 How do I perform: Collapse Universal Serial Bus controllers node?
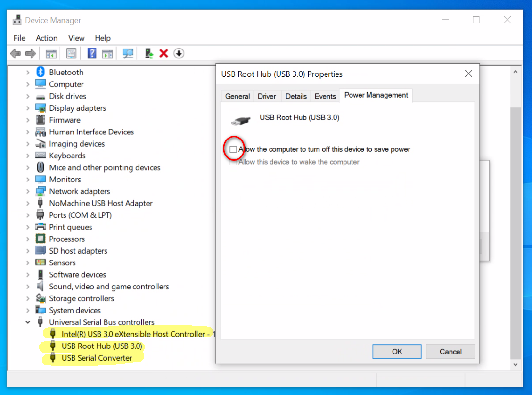(28, 322)
